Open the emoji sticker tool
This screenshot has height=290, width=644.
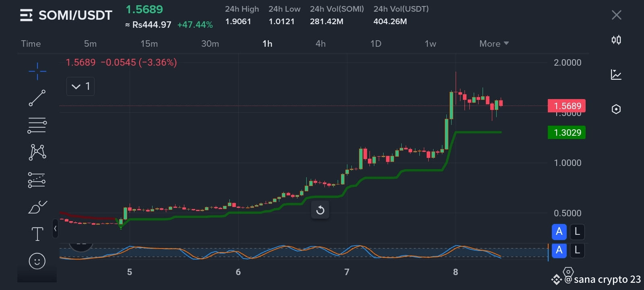coord(37,261)
